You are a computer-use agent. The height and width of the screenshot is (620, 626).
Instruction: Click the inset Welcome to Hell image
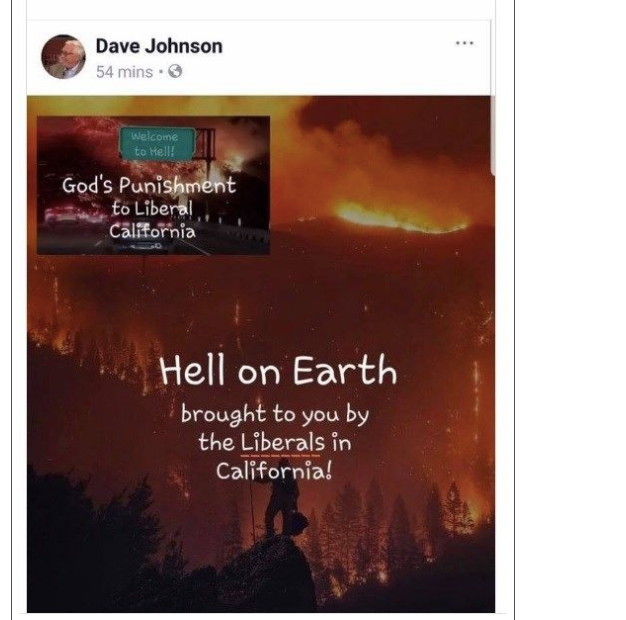[x=153, y=185]
